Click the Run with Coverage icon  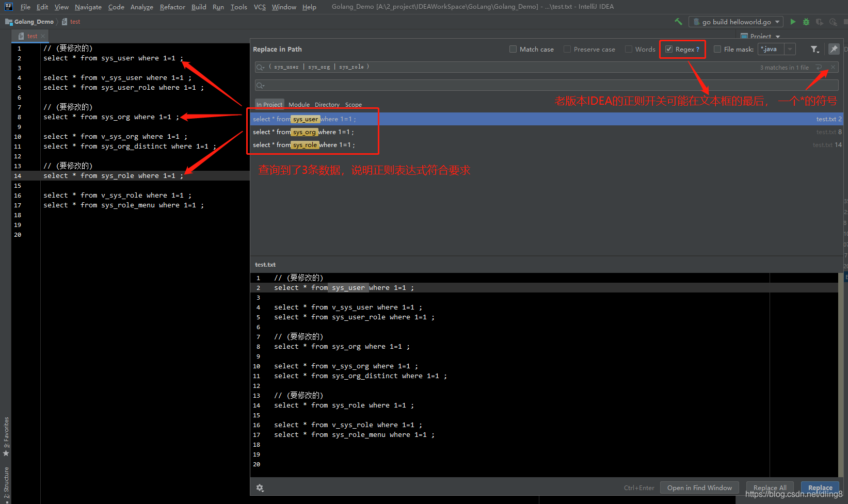819,22
